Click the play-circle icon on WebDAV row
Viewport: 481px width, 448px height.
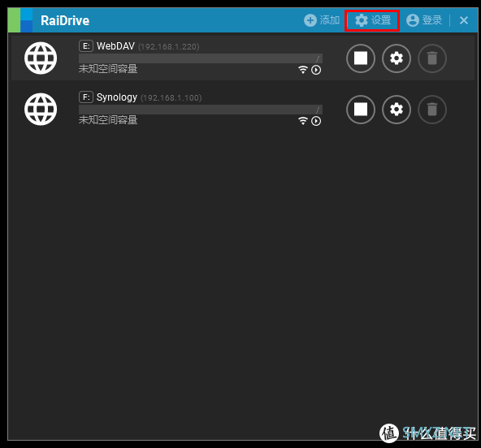(316, 70)
